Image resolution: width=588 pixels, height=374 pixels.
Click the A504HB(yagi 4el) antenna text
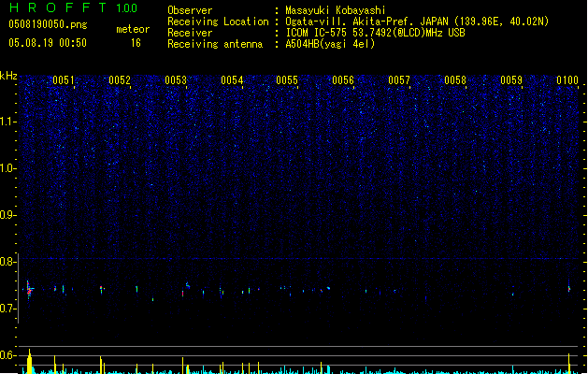[x=330, y=44]
